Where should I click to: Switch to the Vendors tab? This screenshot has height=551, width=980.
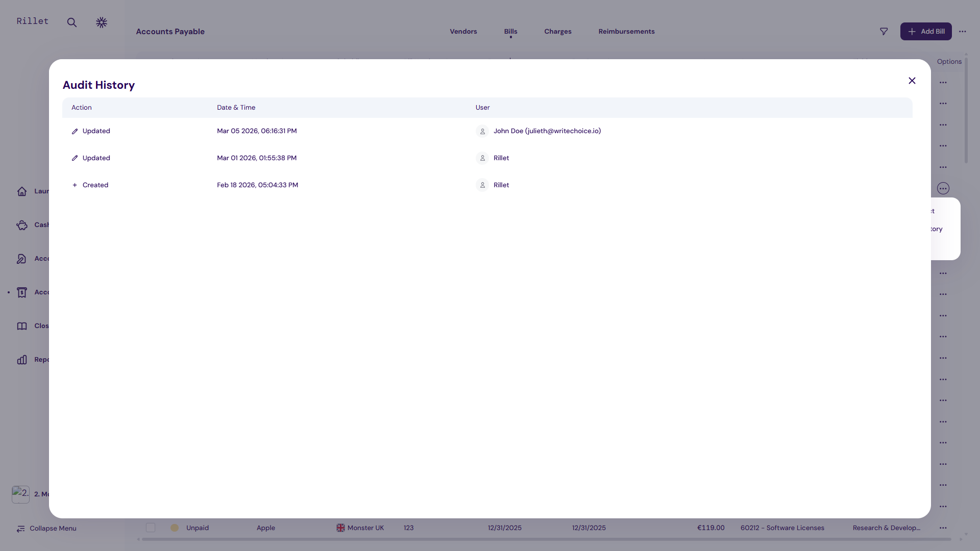463,32
